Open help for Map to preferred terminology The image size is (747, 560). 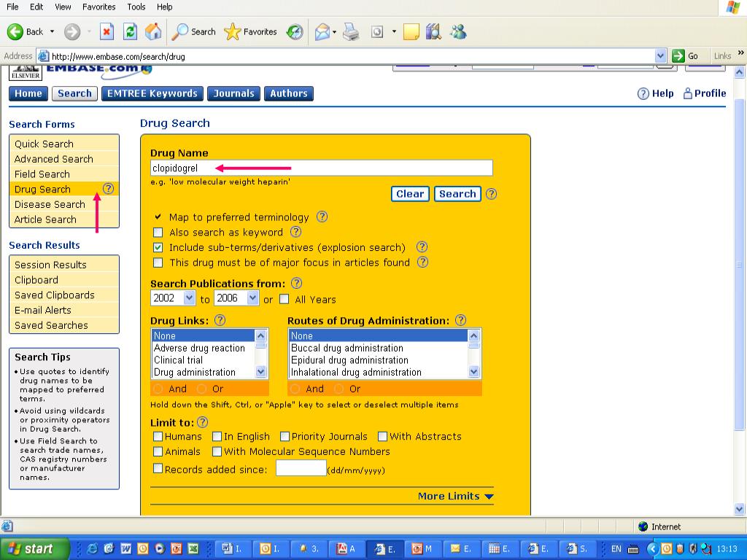(322, 217)
